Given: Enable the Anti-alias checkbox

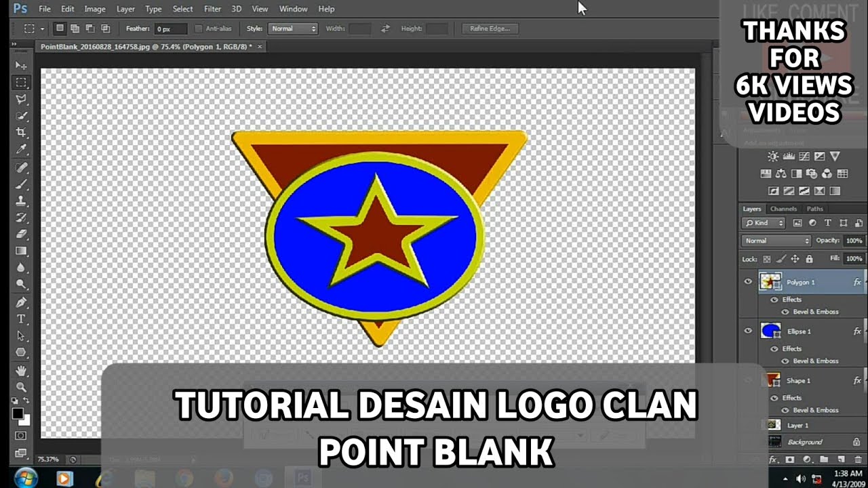Looking at the screenshot, I should (x=198, y=28).
